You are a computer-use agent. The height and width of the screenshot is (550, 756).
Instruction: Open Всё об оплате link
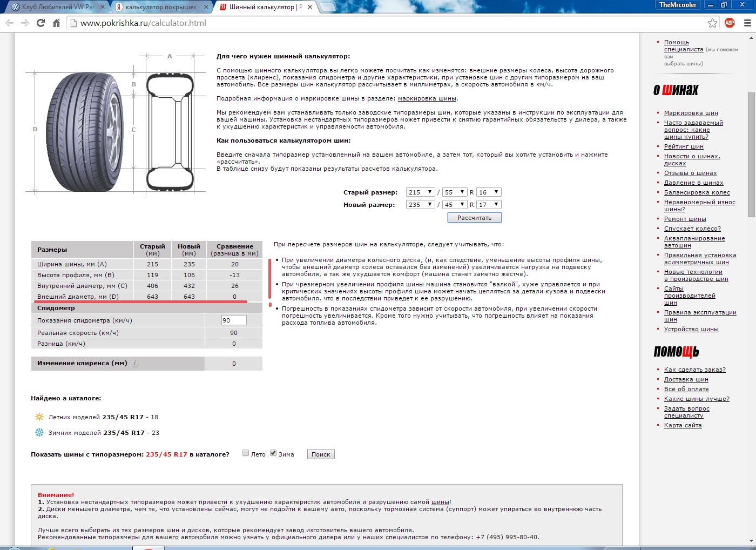(x=686, y=389)
